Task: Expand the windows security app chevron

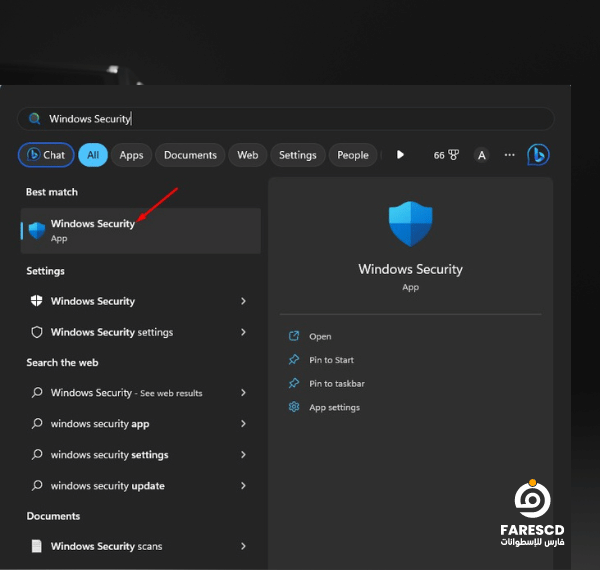Action: tap(243, 423)
